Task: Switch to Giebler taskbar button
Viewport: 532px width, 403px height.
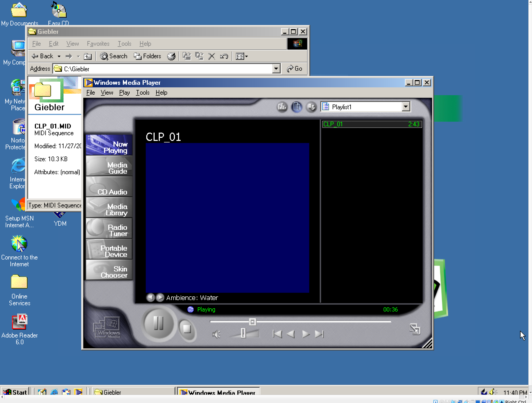Action: coord(133,392)
